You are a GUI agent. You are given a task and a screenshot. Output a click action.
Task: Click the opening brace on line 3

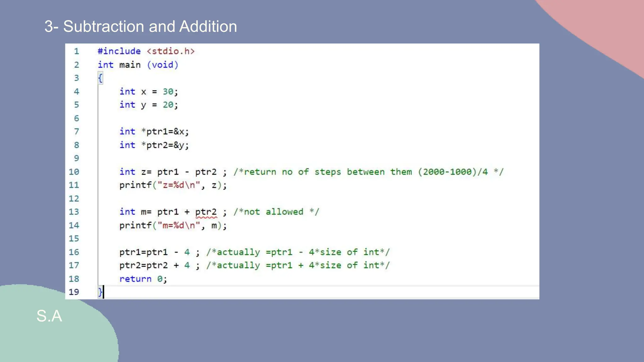coord(100,78)
